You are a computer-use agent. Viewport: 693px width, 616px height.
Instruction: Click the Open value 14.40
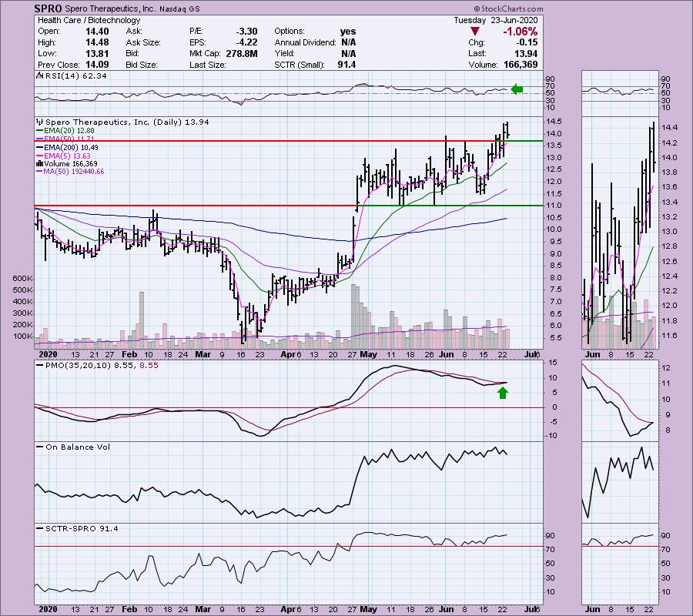click(97, 32)
